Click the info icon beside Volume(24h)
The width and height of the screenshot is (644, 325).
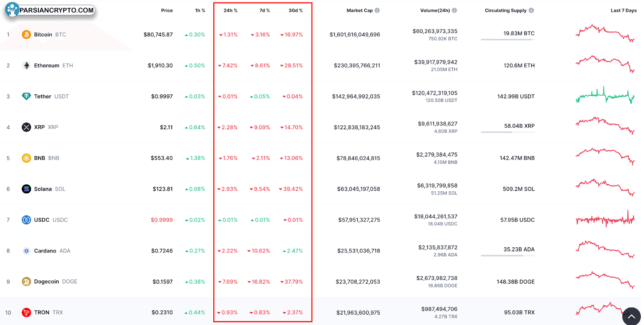[x=454, y=10]
